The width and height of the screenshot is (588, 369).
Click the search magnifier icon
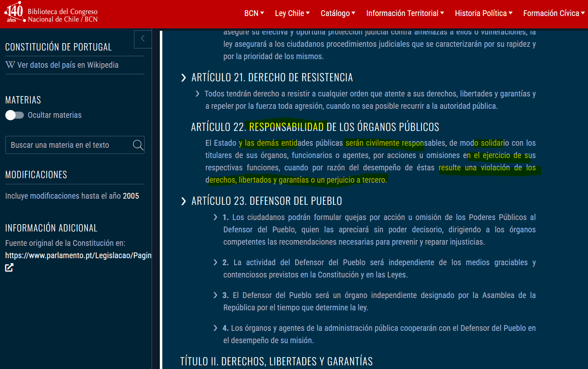[x=138, y=145]
